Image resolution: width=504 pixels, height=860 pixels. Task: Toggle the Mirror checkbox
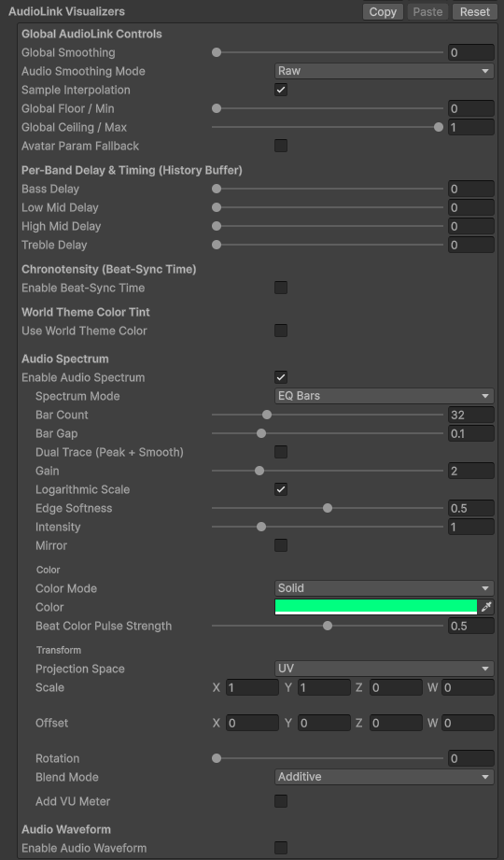[x=281, y=545]
